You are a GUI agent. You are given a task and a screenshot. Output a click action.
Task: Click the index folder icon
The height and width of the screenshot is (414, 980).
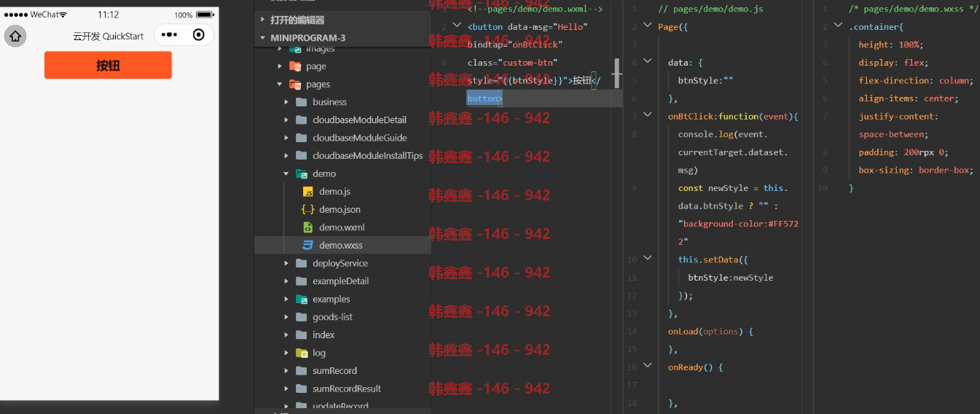click(x=302, y=335)
